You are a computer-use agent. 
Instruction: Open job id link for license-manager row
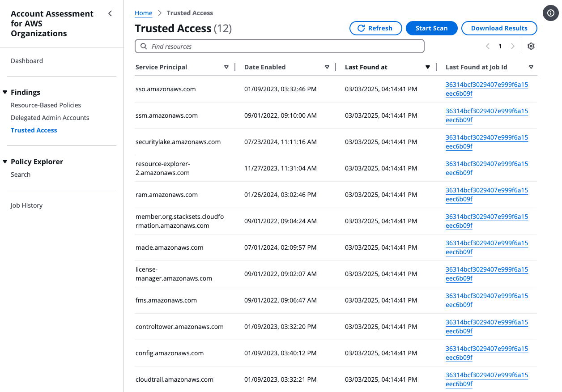[487, 274]
